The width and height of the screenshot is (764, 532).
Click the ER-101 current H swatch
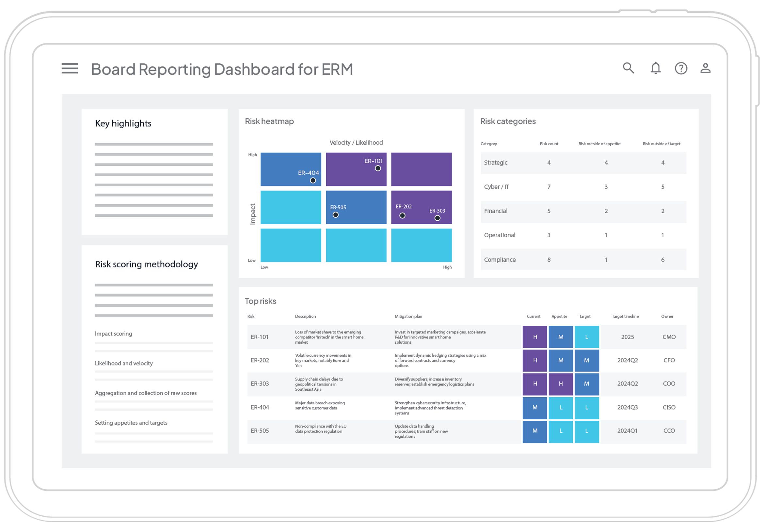pos(535,337)
